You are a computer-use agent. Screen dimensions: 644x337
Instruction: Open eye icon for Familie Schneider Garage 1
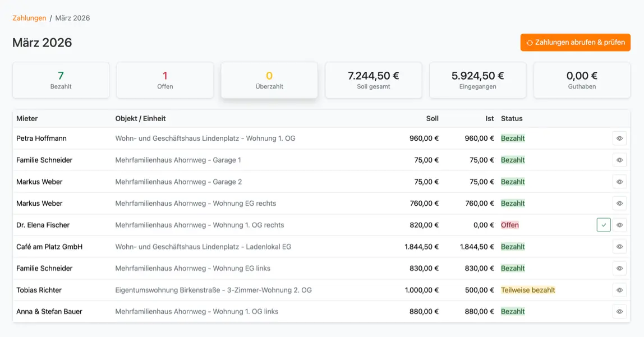point(619,160)
